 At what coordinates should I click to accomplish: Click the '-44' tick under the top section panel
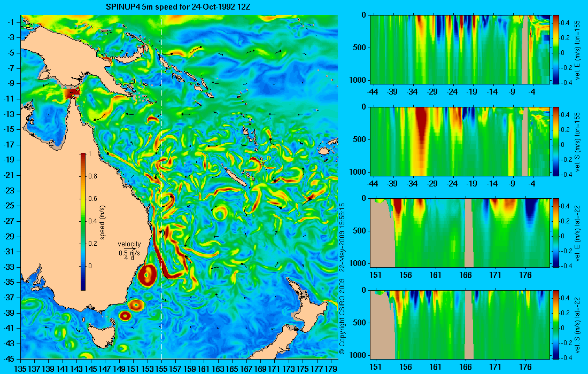pos(373,92)
